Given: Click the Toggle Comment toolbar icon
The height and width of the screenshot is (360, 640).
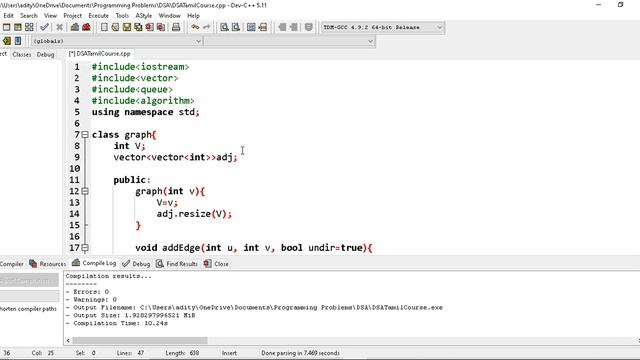Looking at the screenshot, I should coord(309,27).
